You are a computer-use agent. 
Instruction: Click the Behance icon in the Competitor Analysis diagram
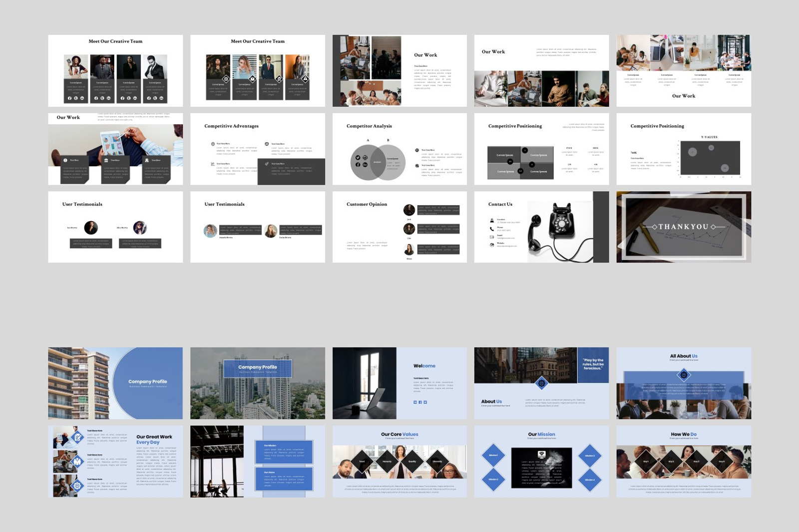(365, 165)
